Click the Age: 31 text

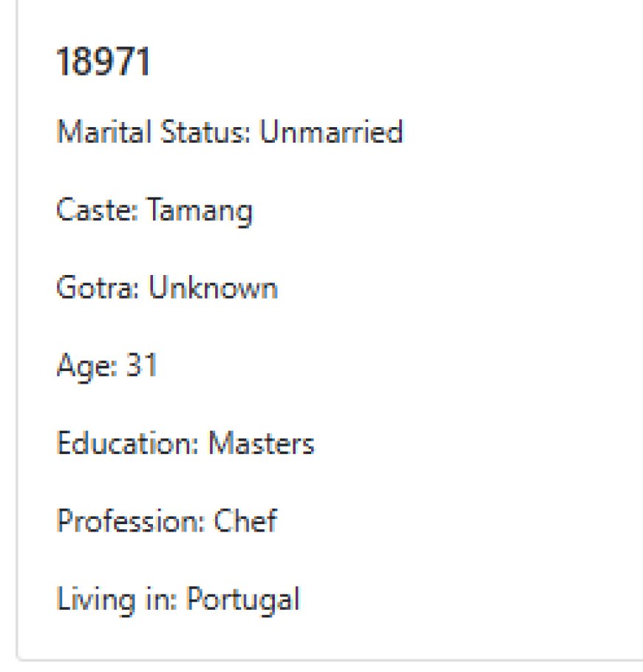point(106,367)
